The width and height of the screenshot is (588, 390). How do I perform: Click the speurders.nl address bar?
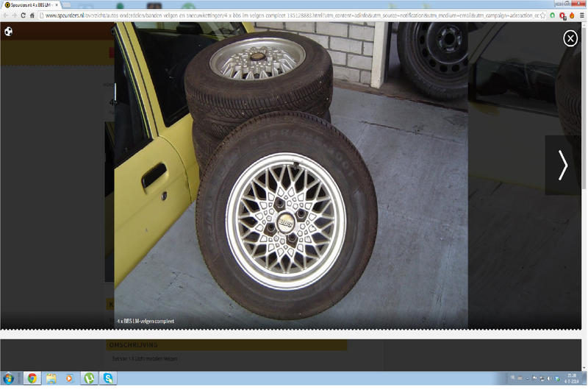(x=292, y=15)
